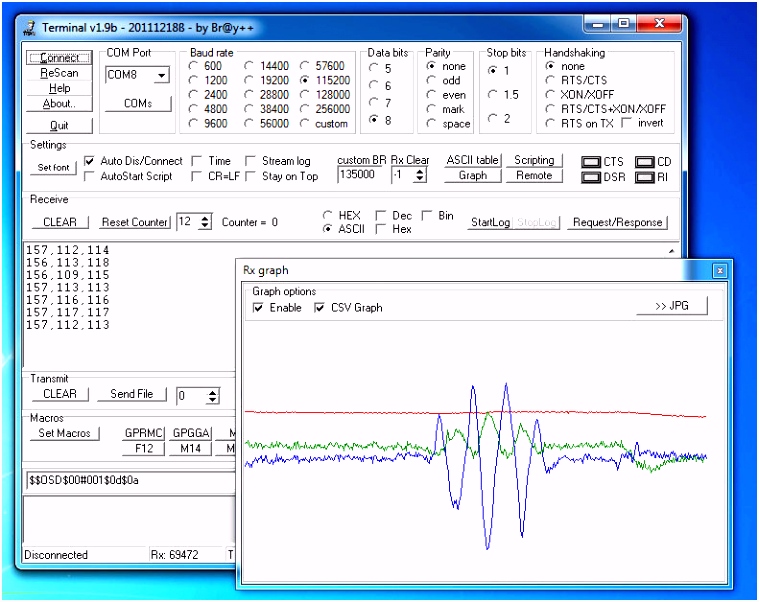Click the DSR indicator
This screenshot has width=759, height=602.
[x=591, y=178]
